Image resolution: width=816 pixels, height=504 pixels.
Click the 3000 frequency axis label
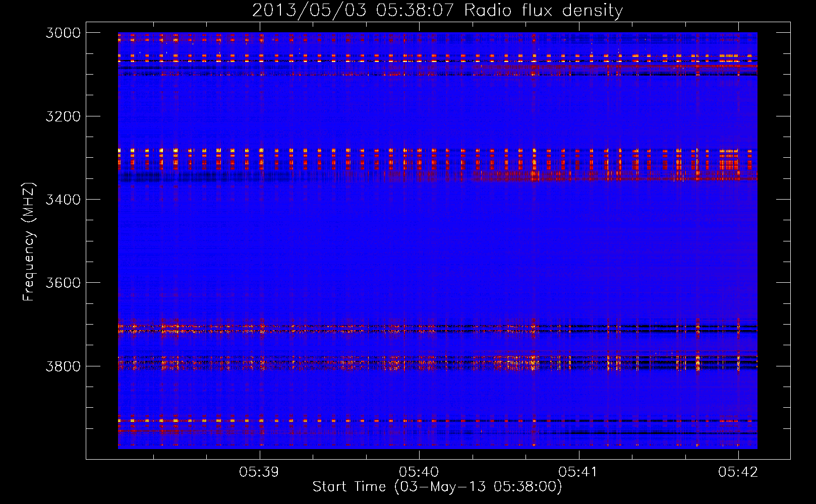point(63,33)
